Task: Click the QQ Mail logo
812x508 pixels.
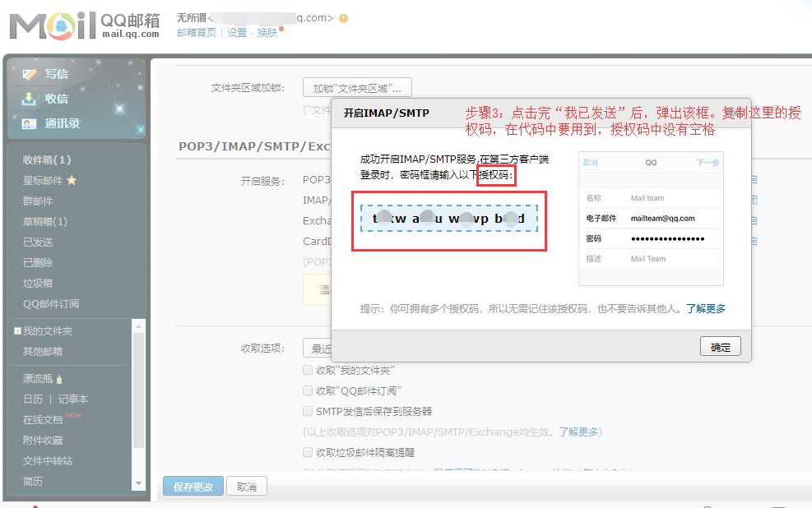Action: 85,25
